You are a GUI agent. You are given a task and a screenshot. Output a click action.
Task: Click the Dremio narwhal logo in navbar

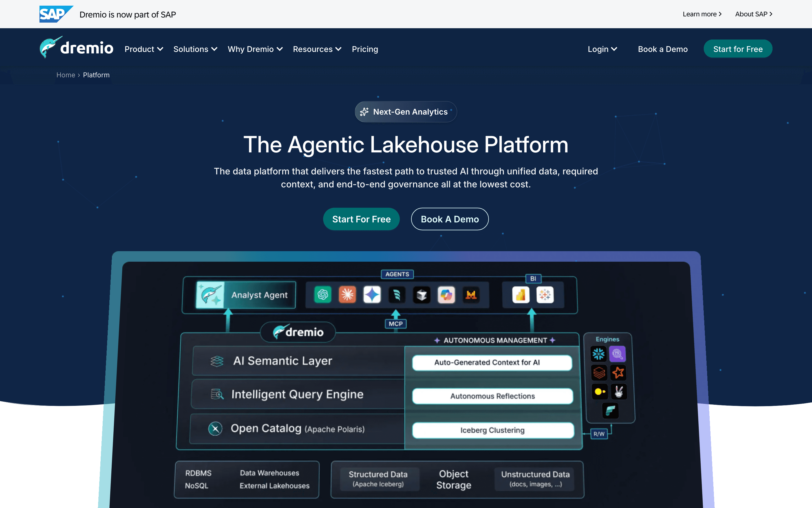[76, 47]
